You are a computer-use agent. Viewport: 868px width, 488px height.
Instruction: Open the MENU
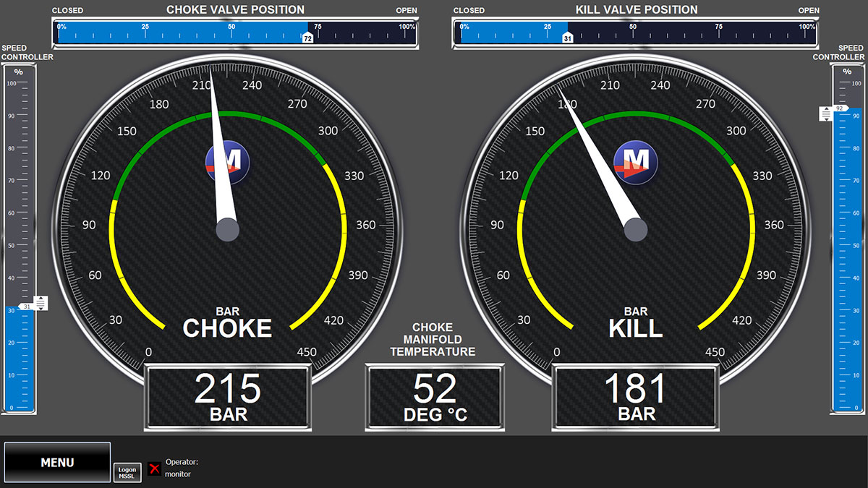(57, 462)
